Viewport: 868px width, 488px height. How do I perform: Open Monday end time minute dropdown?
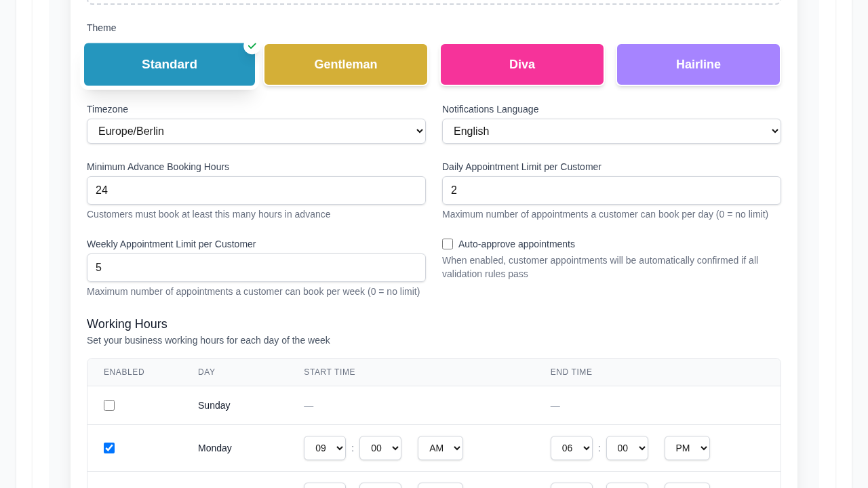point(627,448)
